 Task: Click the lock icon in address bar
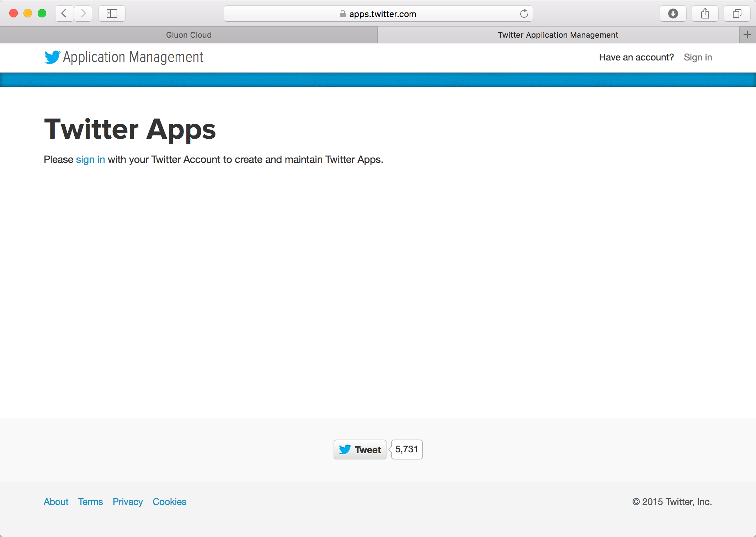[x=342, y=14]
